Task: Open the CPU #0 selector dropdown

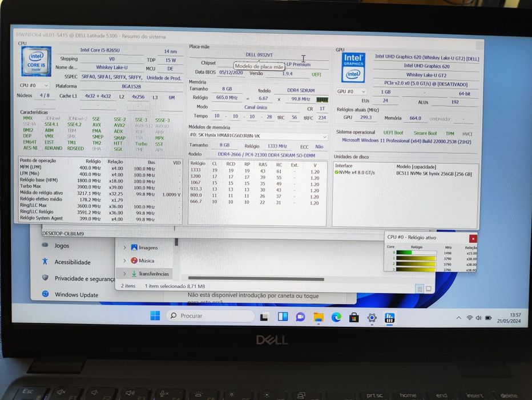Action: click(34, 85)
